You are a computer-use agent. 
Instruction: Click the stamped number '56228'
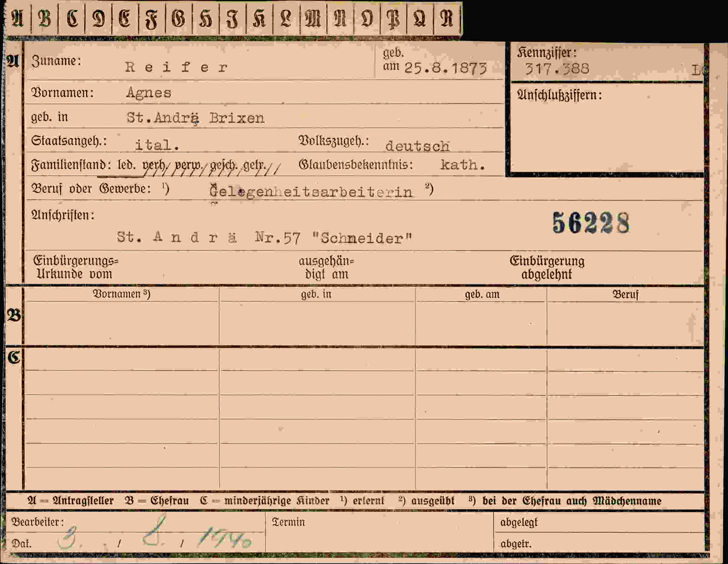pos(591,223)
